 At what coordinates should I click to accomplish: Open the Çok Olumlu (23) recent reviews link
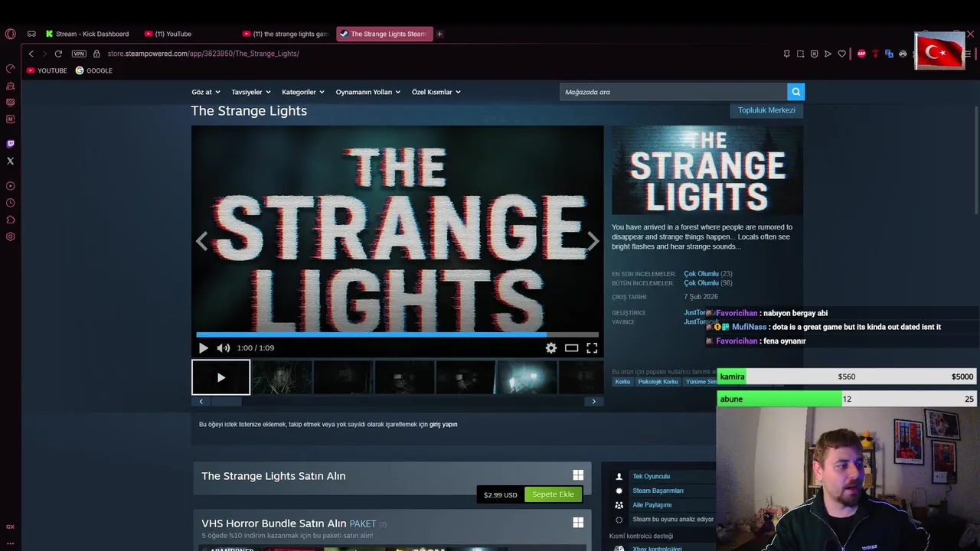[707, 273]
